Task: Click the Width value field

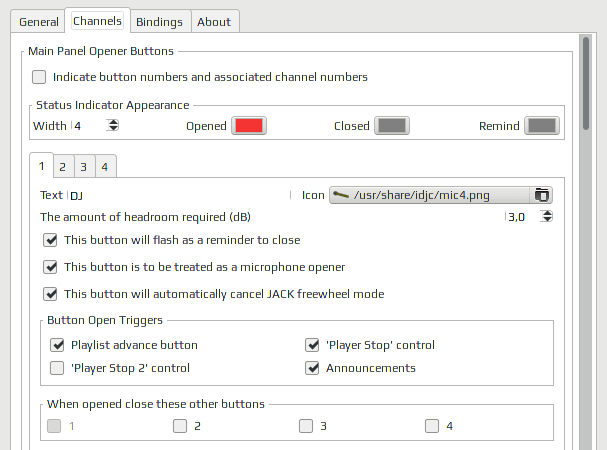Action: (x=89, y=126)
